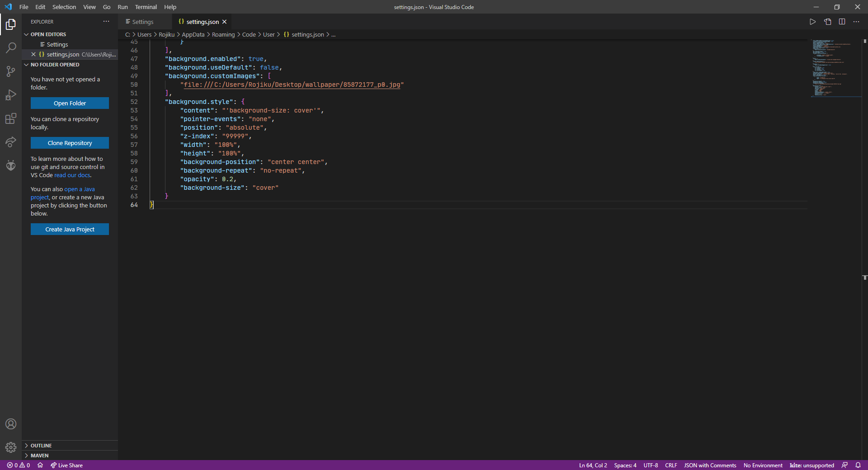
Task: Change indentation via Spaces: 4
Action: (625, 465)
